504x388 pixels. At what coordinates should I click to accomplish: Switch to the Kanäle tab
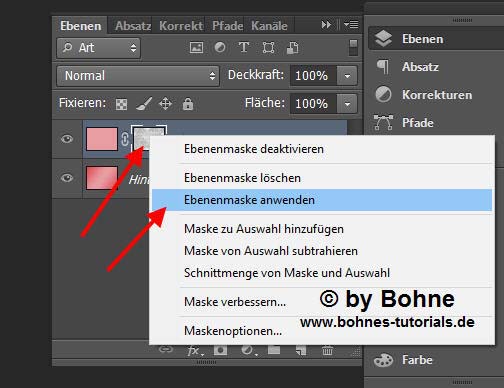269,26
